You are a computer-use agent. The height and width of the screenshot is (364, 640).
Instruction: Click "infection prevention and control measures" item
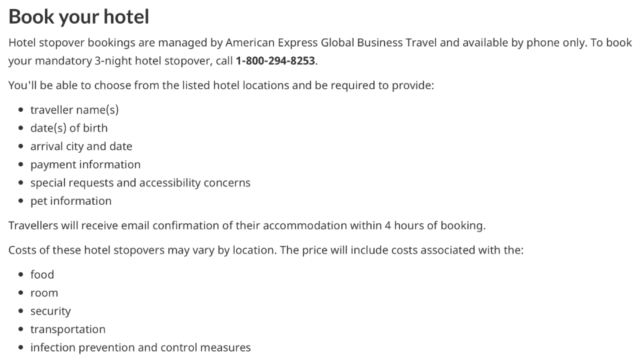[140, 347]
